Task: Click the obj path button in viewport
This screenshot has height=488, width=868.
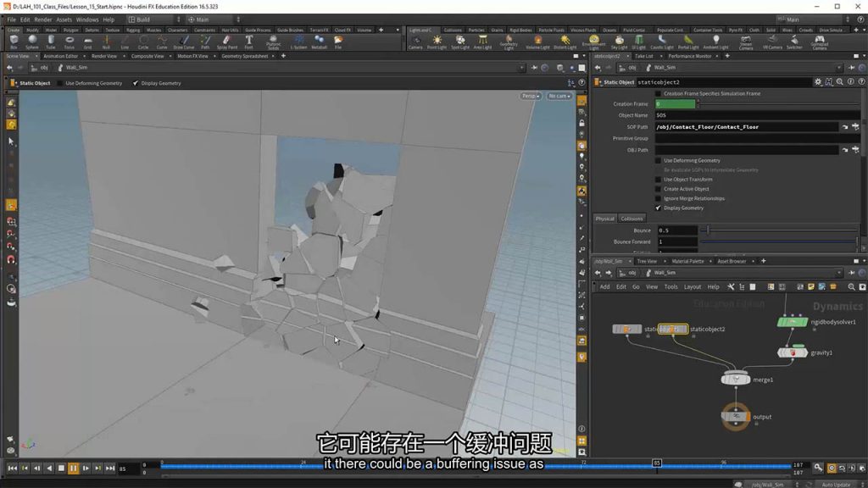Action: coord(40,68)
